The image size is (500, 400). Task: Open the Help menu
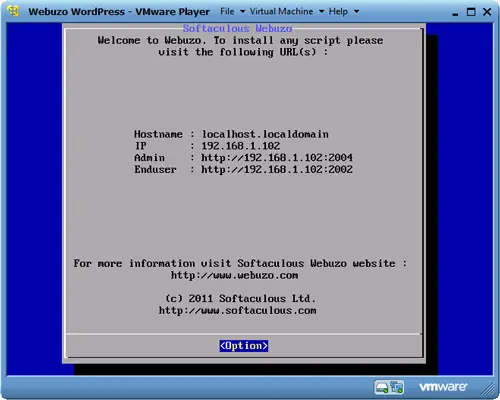coord(338,12)
